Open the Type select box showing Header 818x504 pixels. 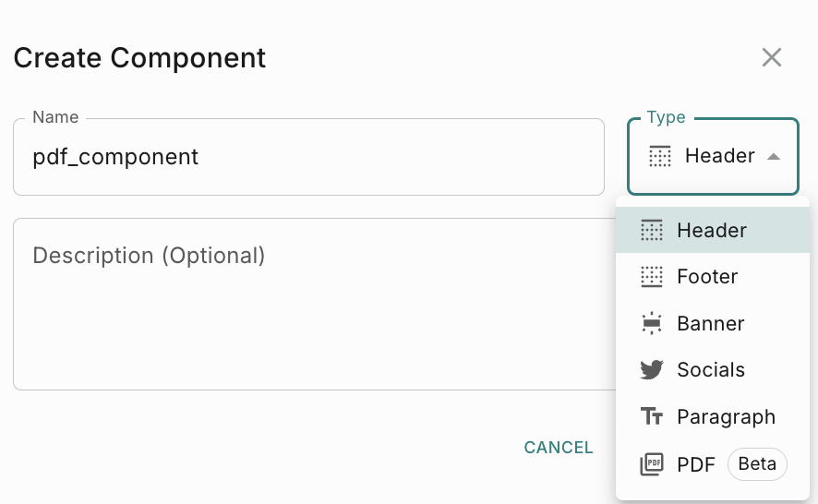713,157
